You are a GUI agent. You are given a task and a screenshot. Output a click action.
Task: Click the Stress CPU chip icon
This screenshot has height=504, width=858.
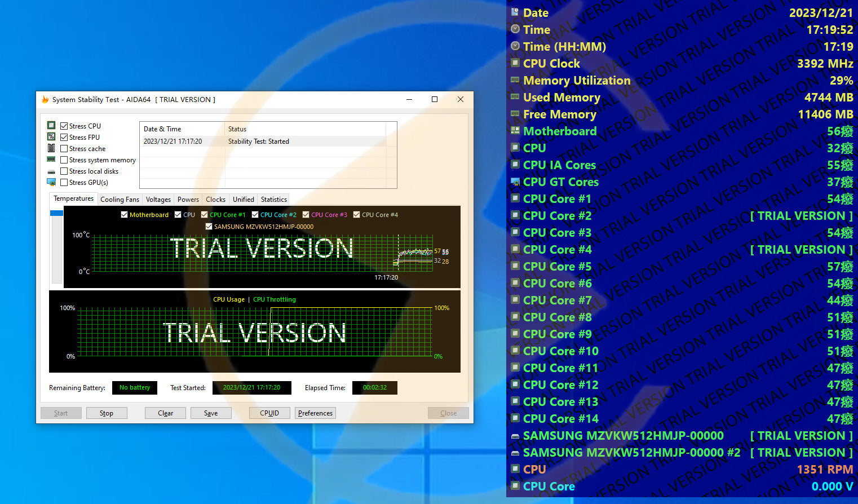pyautogui.click(x=51, y=126)
